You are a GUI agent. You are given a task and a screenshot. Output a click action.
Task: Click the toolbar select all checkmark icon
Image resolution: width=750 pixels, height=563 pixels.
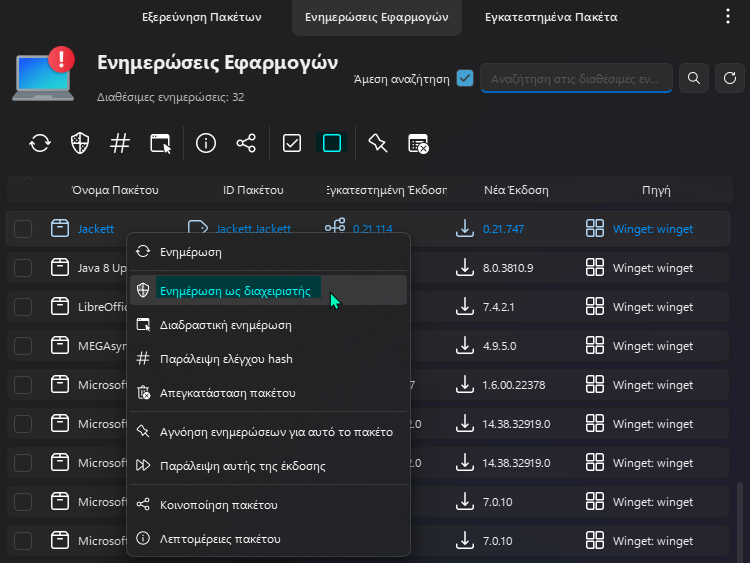point(292,143)
